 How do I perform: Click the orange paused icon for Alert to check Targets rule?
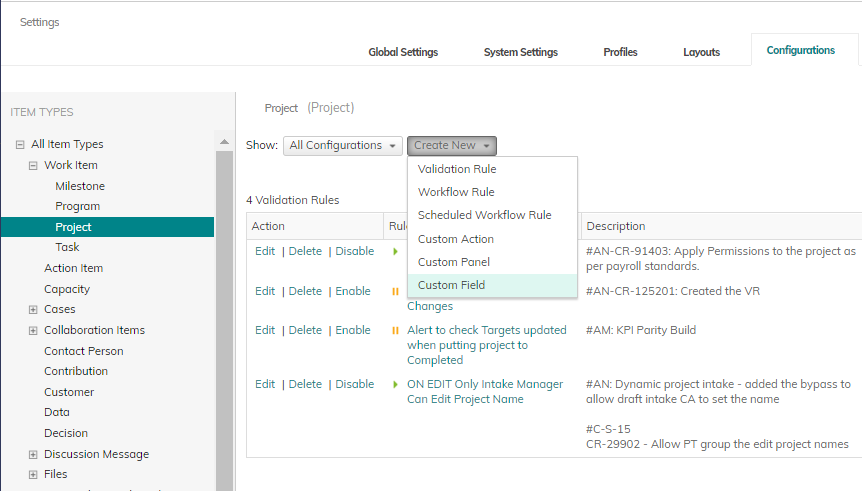(x=395, y=331)
